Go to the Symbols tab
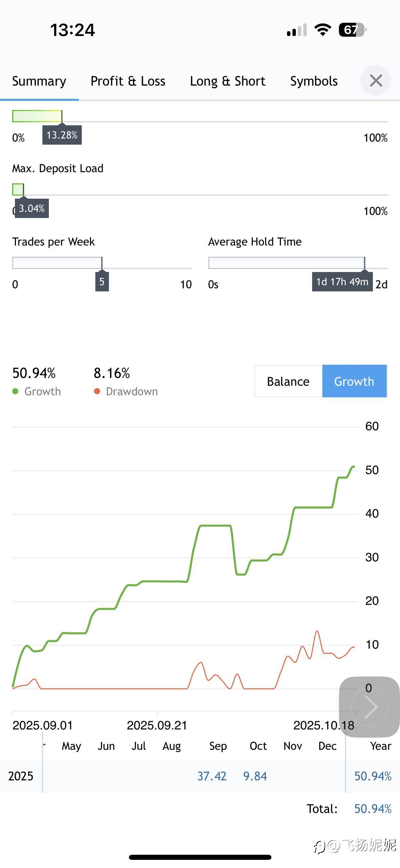400x868 pixels. click(x=314, y=82)
